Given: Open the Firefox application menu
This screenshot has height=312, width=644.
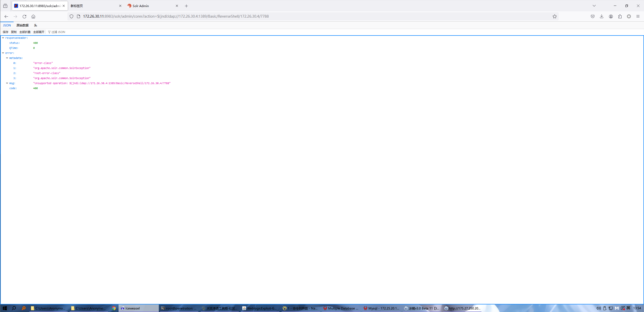Looking at the screenshot, I should (638, 16).
